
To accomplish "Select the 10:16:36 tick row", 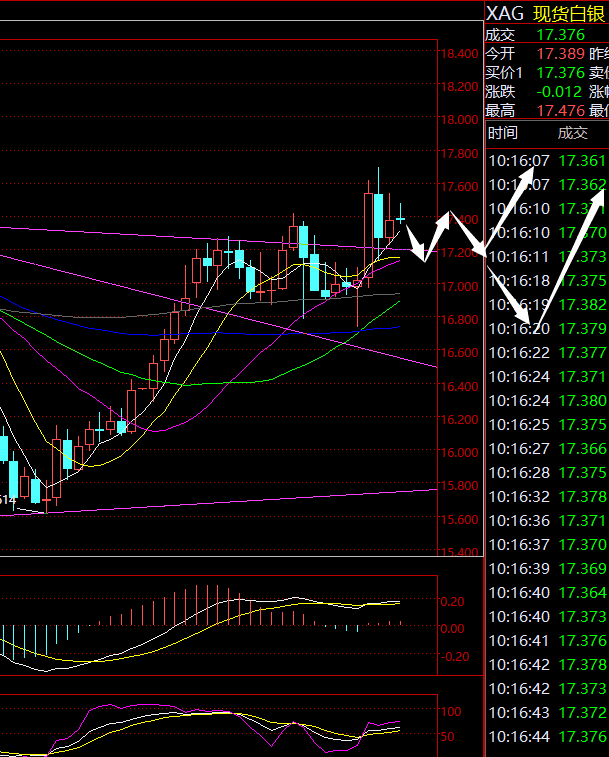I will click(x=547, y=521).
